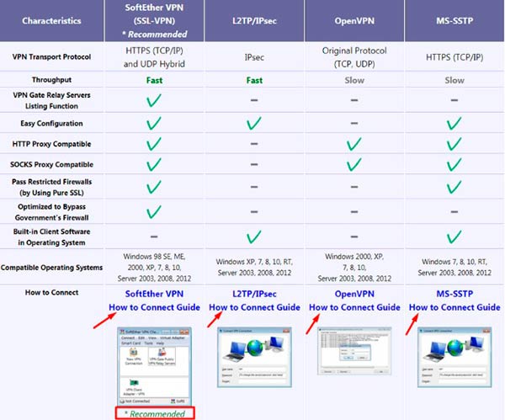Click the L2TP/IPsec connection dialog thumbnail
Image resolution: width=505 pixels, height=420 pixels.
coord(254,357)
